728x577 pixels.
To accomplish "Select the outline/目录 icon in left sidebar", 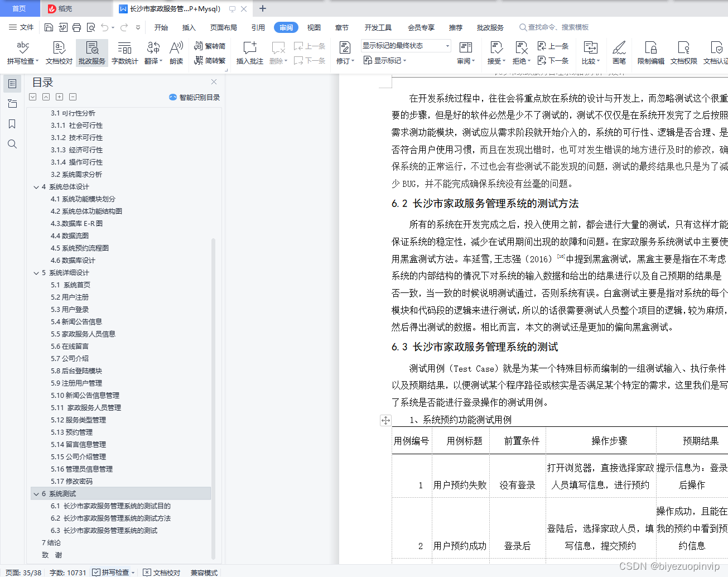I will tap(12, 84).
